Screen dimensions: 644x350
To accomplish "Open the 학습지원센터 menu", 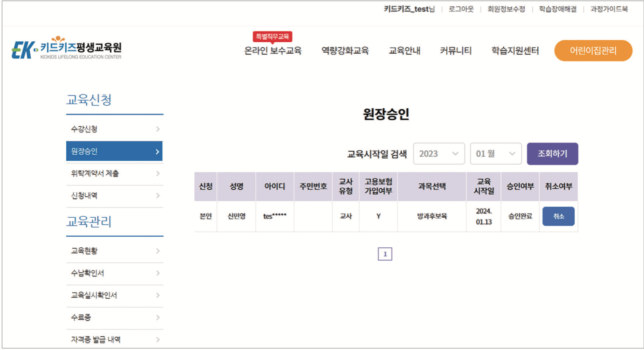I will point(516,51).
